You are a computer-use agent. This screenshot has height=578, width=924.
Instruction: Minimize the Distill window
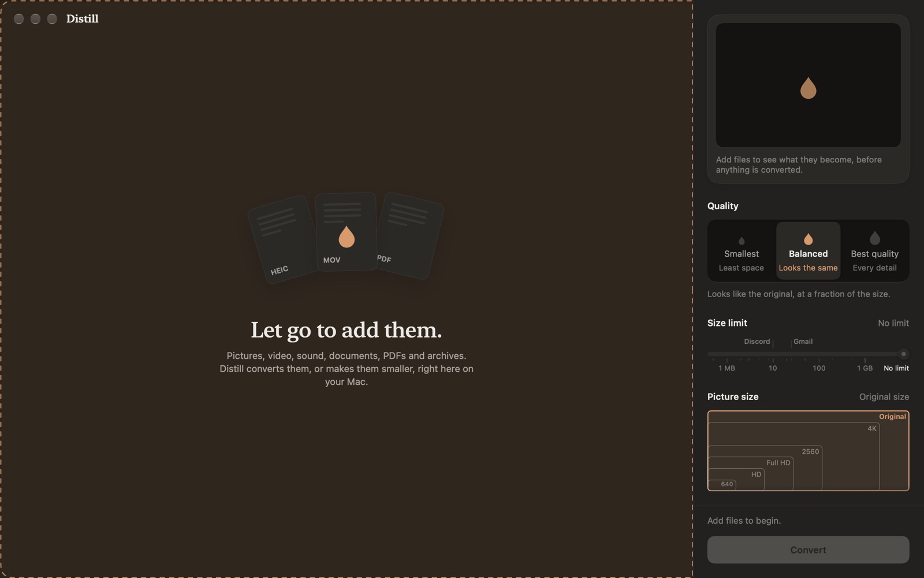35,18
